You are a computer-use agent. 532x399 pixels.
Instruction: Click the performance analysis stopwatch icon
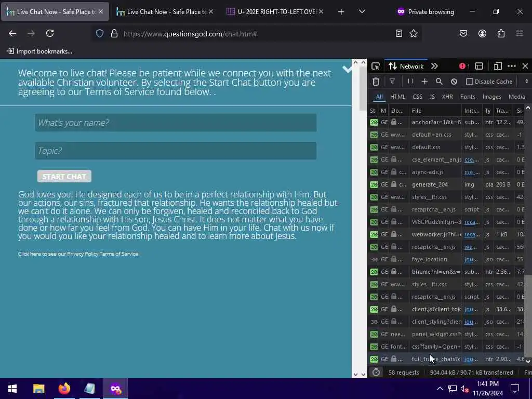[x=376, y=372]
